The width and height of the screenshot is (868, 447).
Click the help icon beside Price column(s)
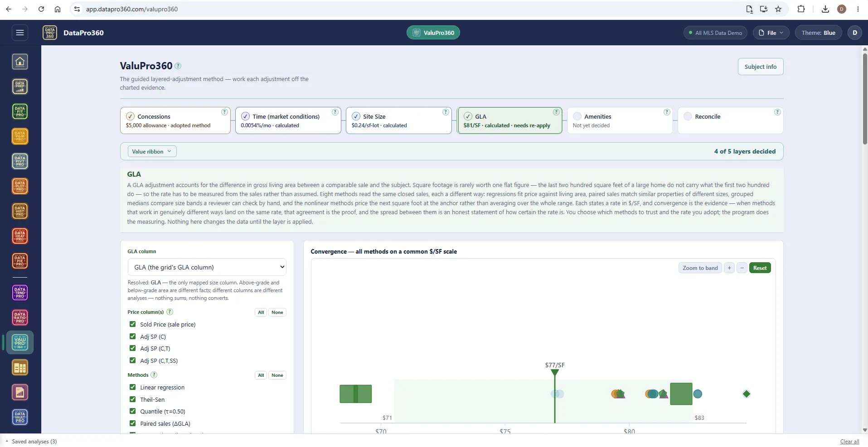pos(170,312)
